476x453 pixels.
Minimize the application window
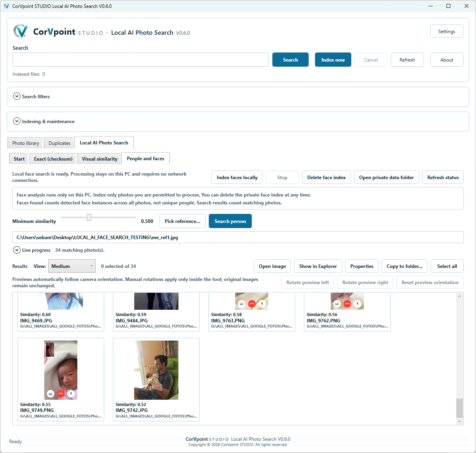(430, 6)
